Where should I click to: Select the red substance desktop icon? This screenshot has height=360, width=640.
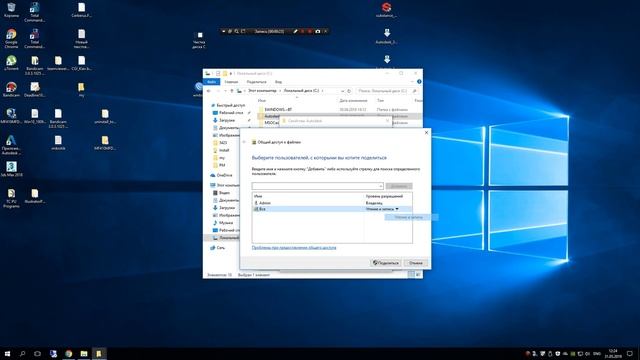click(x=387, y=10)
